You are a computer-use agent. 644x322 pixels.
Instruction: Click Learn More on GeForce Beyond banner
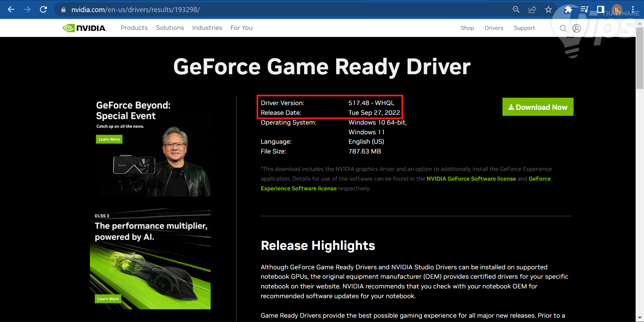(109, 139)
